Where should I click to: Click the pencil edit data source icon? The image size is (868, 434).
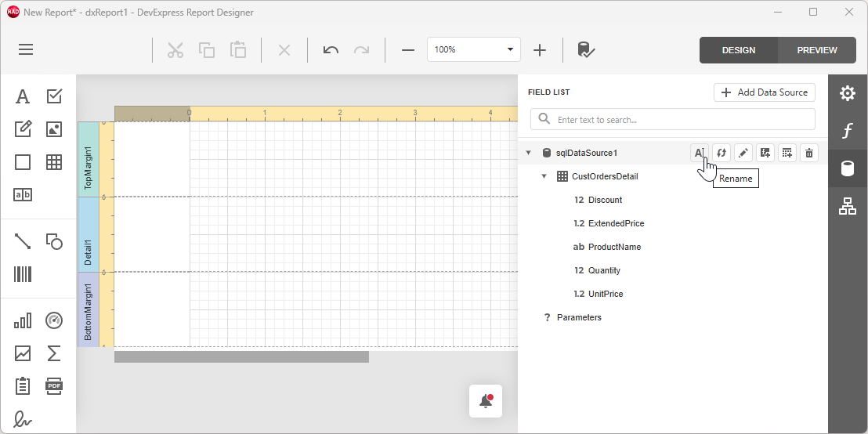(743, 153)
